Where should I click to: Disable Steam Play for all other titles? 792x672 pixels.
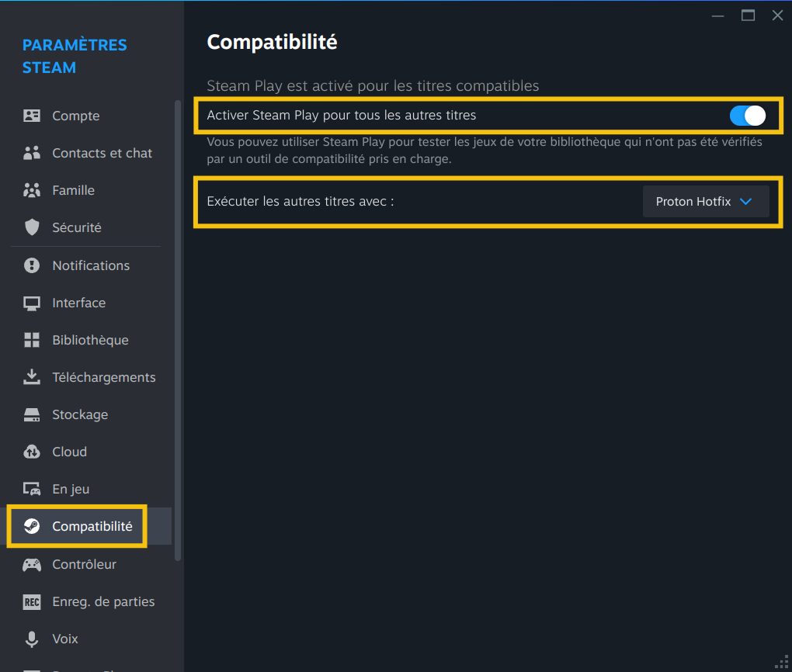point(747,116)
